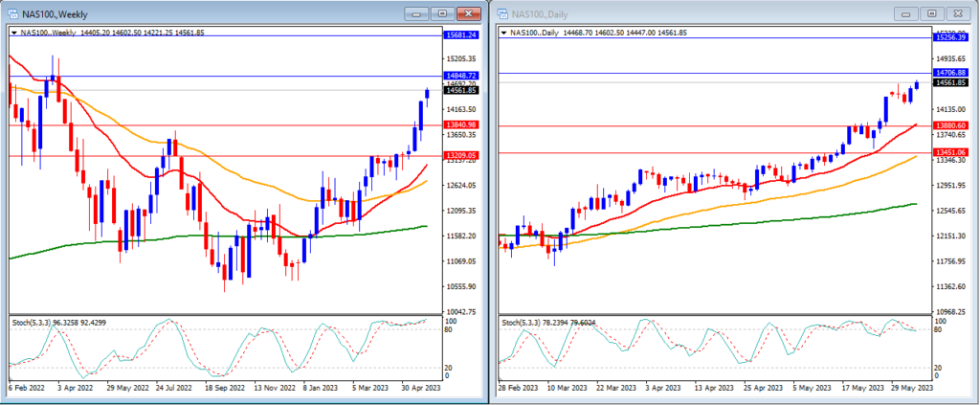980x405 pixels.
Task: Select the 13209.05 red price tag on Weekly chart
Action: coord(461,155)
